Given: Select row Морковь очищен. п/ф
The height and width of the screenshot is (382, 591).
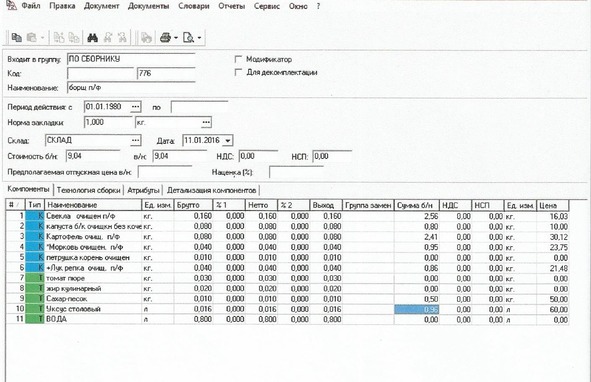Looking at the screenshot, I should click(288, 247).
